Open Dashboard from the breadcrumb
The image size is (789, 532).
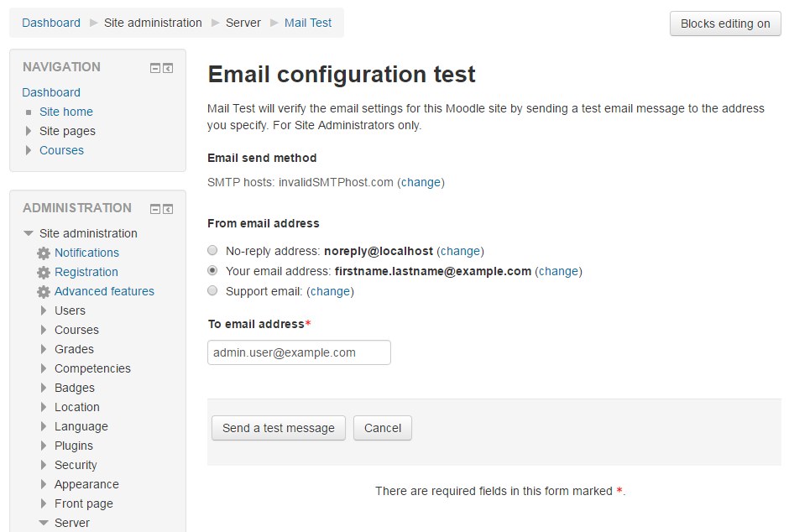(51, 23)
